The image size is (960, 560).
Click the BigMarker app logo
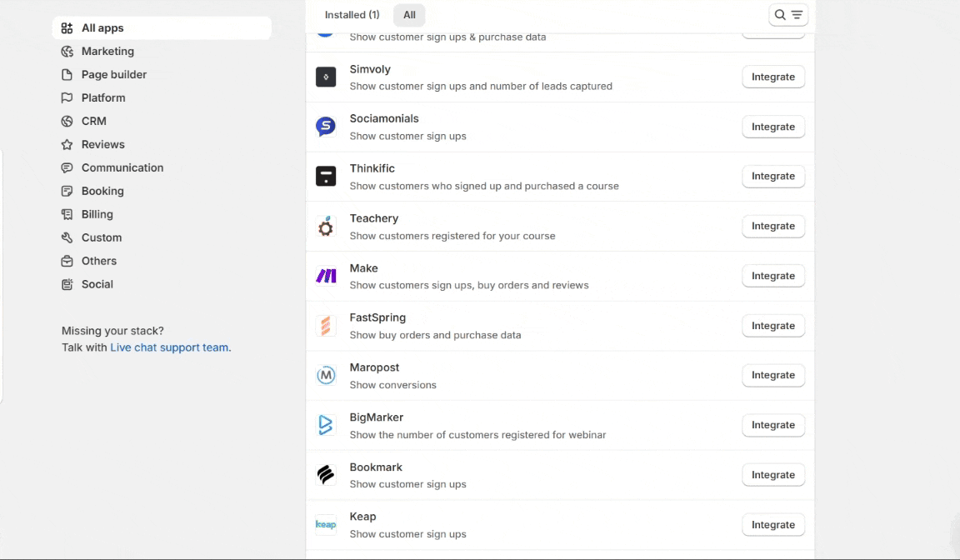[x=326, y=425]
